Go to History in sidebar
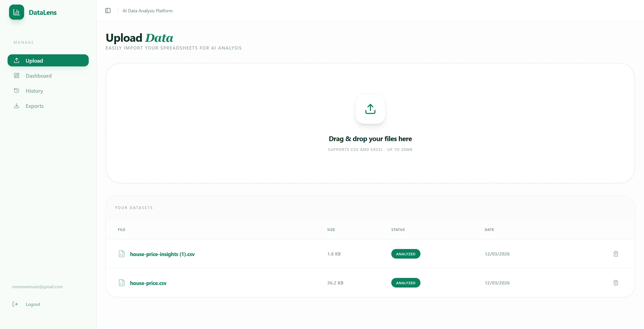This screenshot has width=644, height=329. click(34, 91)
